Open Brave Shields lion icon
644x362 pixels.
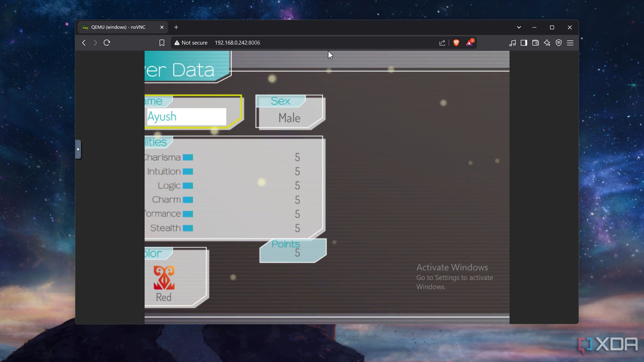point(456,43)
